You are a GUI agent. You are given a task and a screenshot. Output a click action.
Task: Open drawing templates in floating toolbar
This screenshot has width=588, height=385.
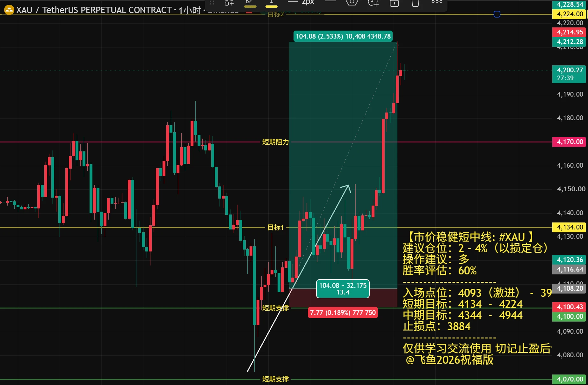coord(229,3)
